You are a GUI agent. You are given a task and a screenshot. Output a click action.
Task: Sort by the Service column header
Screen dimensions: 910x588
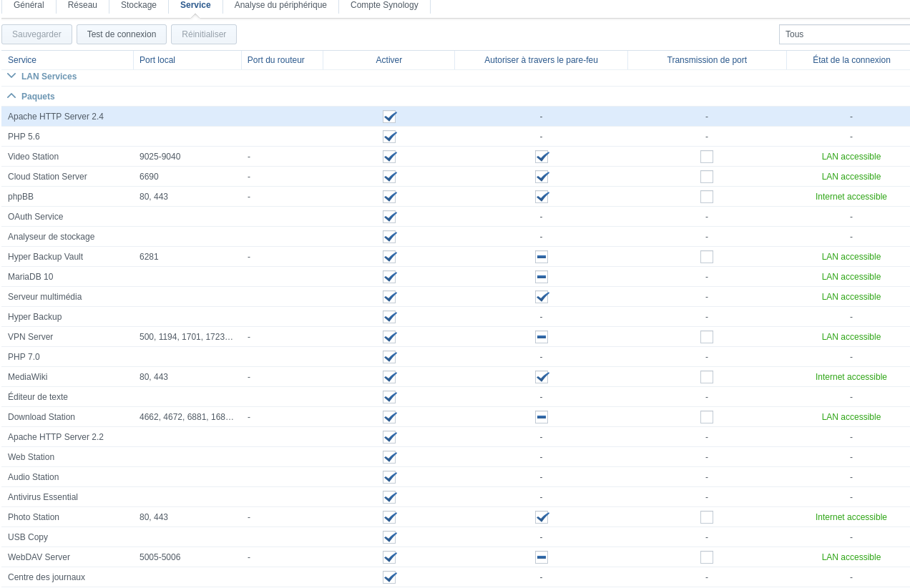(x=67, y=60)
